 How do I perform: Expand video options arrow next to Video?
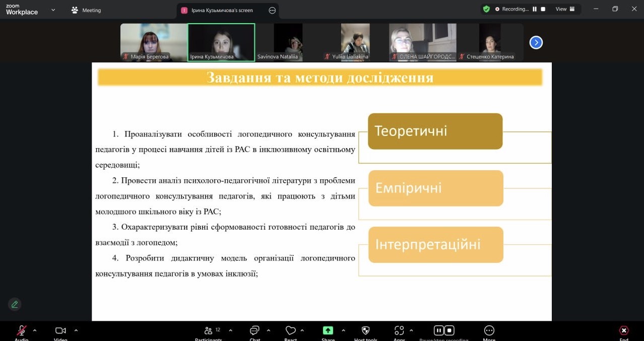(x=76, y=330)
